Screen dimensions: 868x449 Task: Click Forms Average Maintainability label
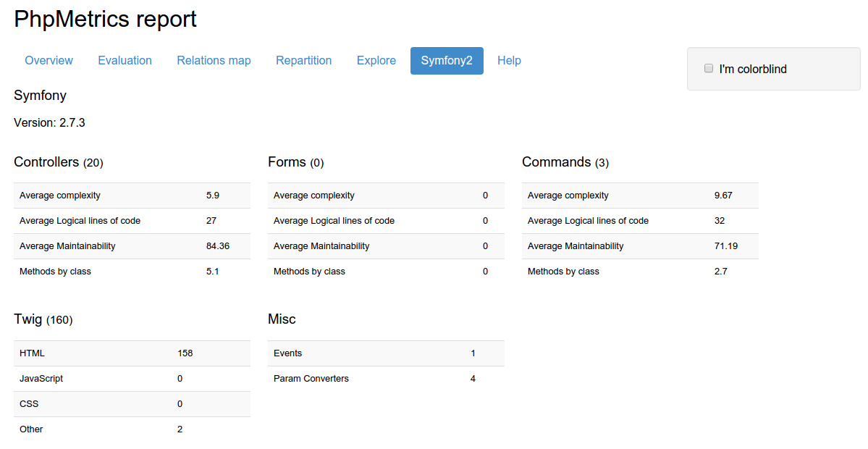(321, 246)
